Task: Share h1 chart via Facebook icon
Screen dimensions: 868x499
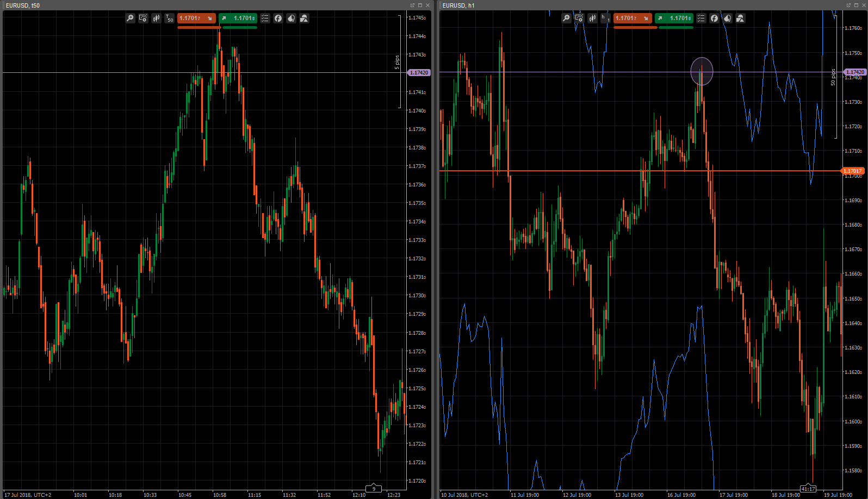Action: [x=714, y=18]
